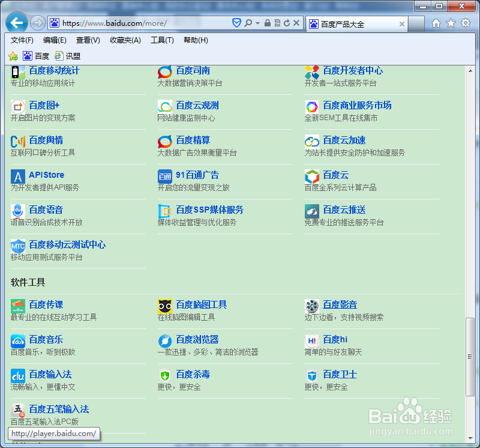Open the 百度卫士 link

340,374
